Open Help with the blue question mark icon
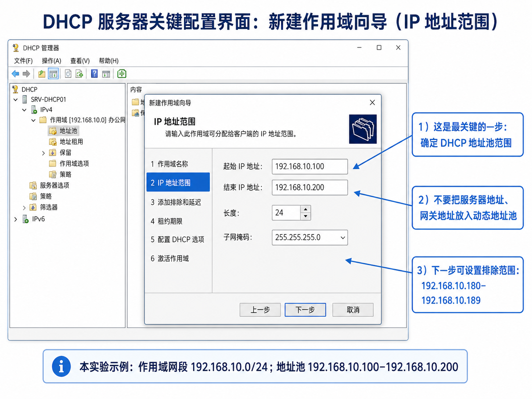The image size is (532, 399). 94,74
